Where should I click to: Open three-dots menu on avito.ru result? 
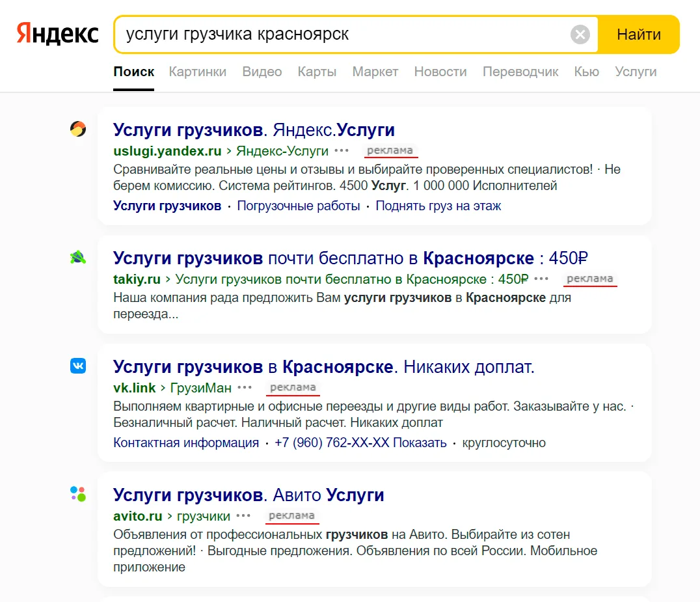[243, 515]
